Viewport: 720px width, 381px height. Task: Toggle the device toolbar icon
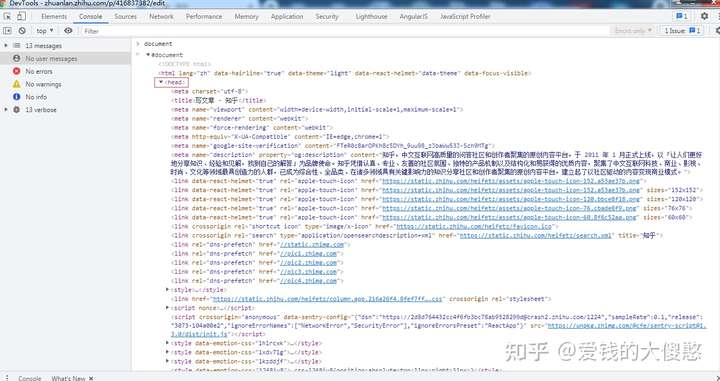[x=21, y=17]
